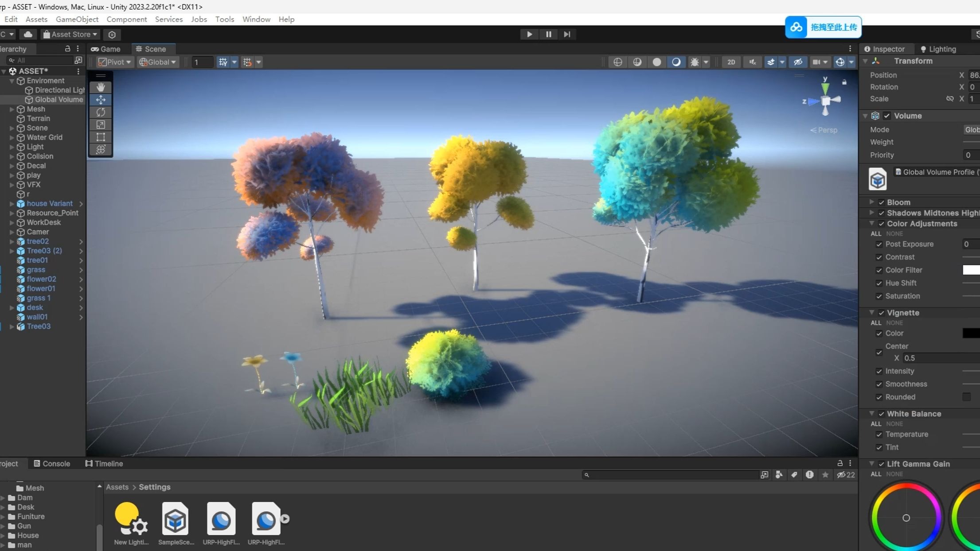Click the Settings breadcrumb

tap(154, 487)
